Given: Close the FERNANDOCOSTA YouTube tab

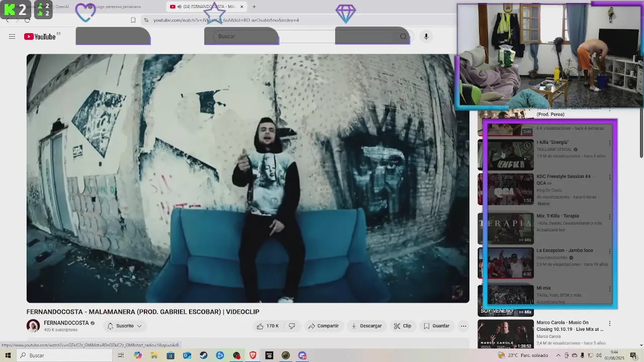Looking at the screenshot, I should (242, 7).
